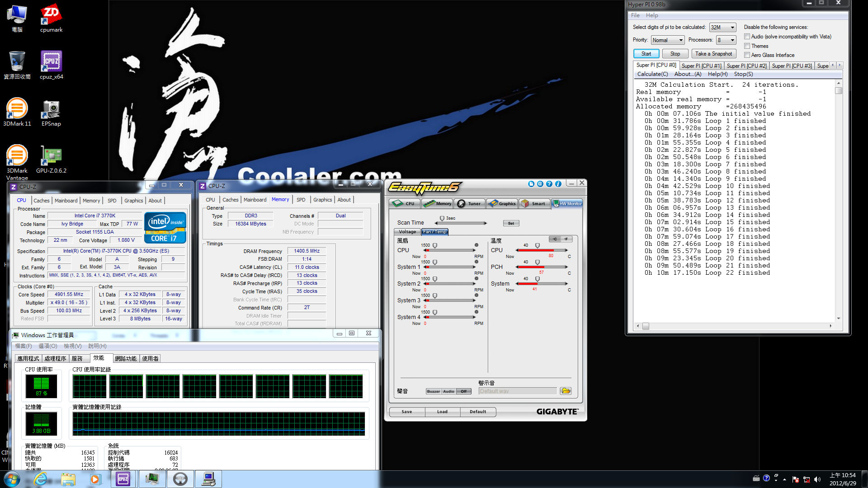Click the Start button in Hyper PI

[646, 54]
